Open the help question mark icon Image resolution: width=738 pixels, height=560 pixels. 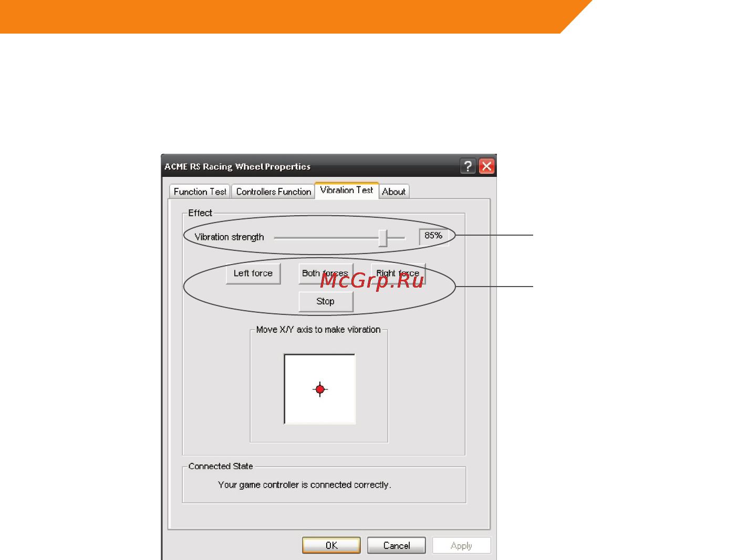pos(468,166)
